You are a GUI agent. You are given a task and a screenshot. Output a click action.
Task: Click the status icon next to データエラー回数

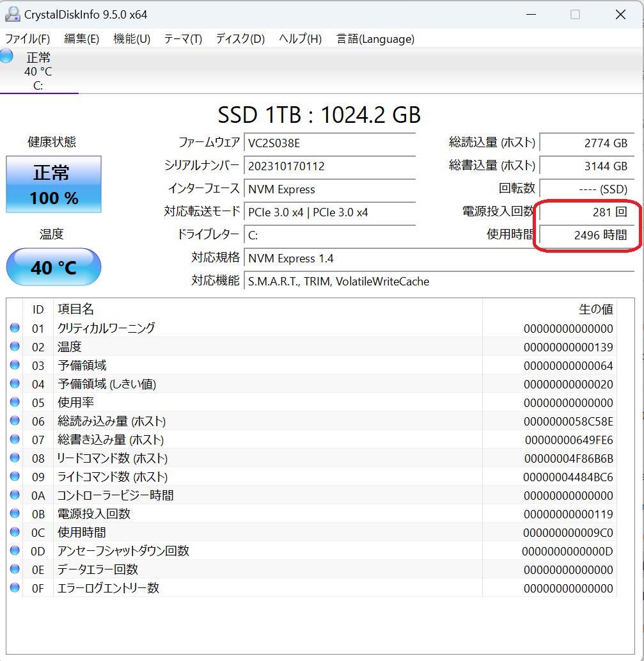pos(15,569)
